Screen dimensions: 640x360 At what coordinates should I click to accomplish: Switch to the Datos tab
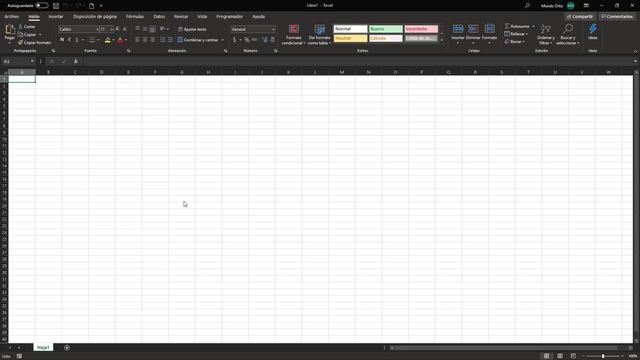[x=159, y=17]
